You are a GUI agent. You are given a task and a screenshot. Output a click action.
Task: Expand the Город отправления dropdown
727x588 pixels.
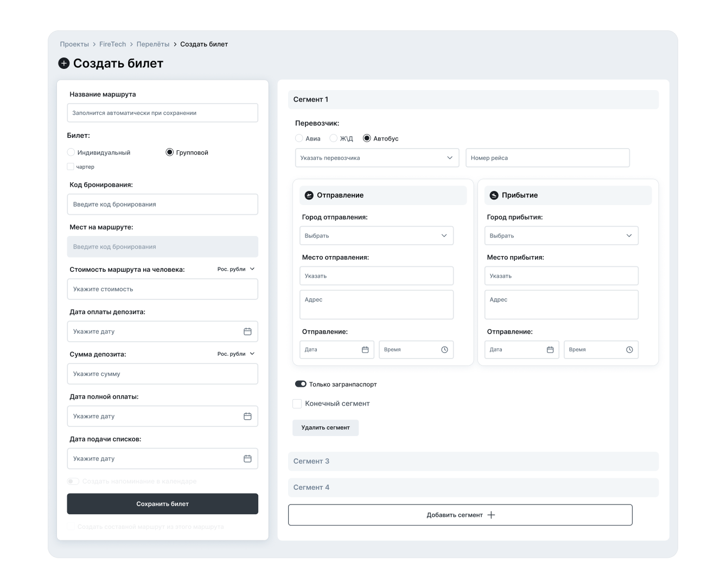(x=377, y=236)
